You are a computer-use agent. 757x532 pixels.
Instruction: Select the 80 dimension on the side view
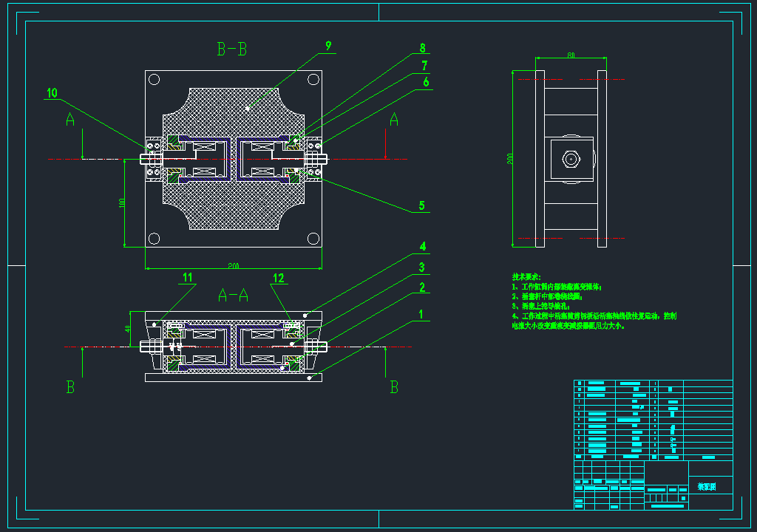pos(571,55)
